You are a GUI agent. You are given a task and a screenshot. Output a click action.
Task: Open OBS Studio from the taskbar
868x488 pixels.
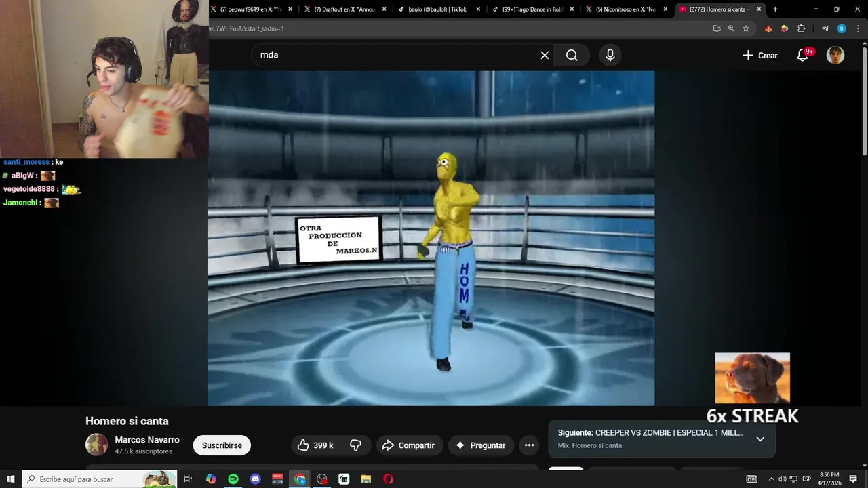[322, 479]
